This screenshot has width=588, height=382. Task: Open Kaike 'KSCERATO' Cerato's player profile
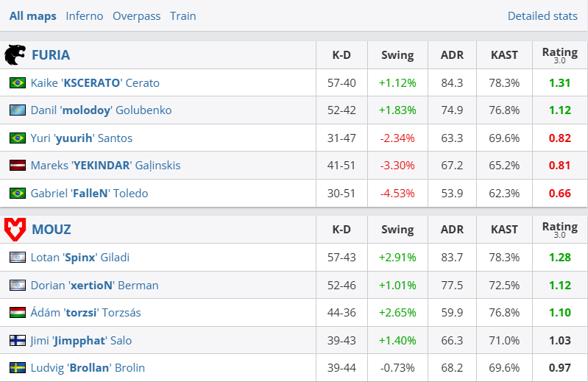95,83
